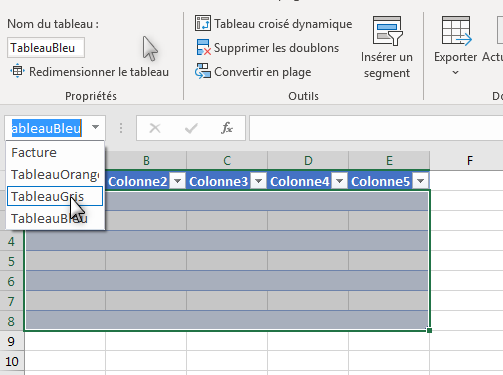Click the fx insert function icon
The height and width of the screenshot is (375, 503).
coord(227,128)
